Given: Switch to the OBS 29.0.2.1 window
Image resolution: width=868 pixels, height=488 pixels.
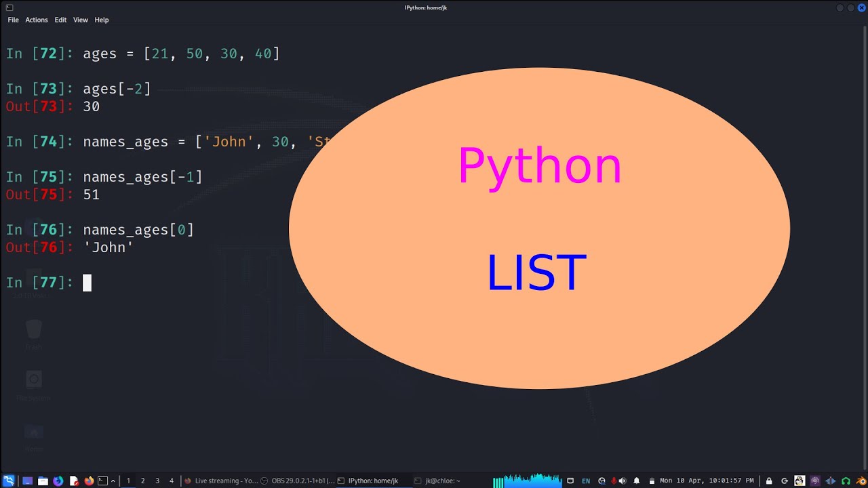Looking at the screenshot, I should [x=298, y=481].
